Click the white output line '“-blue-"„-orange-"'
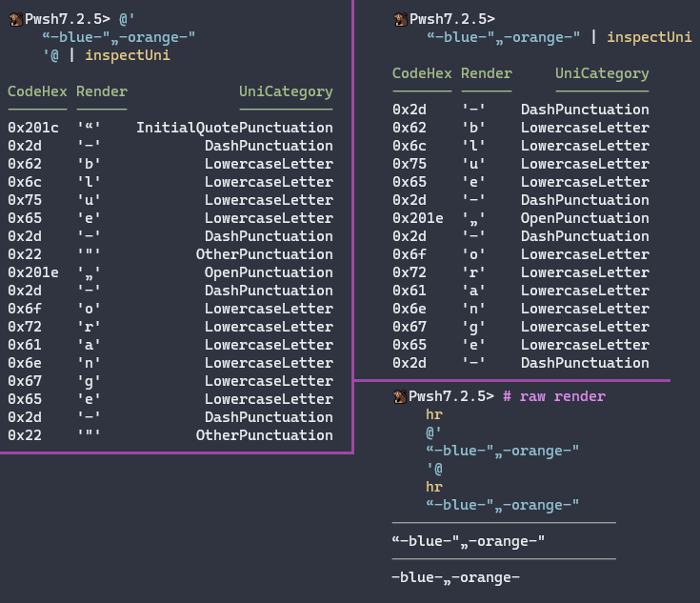The image size is (700, 603). click(469, 541)
